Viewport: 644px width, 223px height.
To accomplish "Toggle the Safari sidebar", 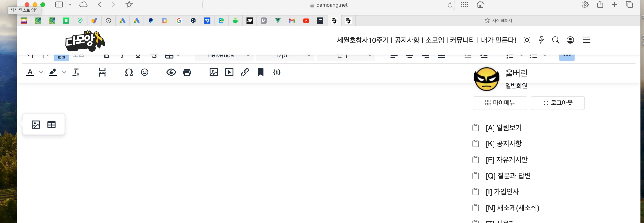I will (x=59, y=5).
